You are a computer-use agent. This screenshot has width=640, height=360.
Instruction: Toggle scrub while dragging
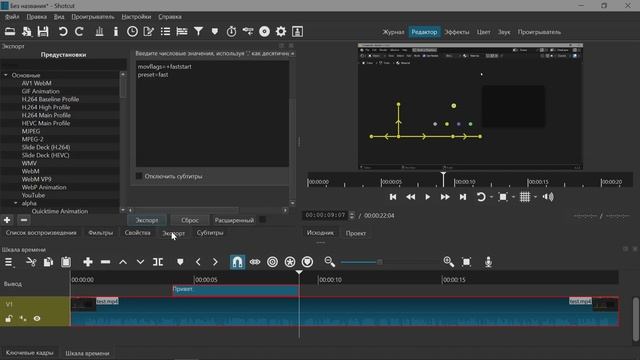point(255,262)
